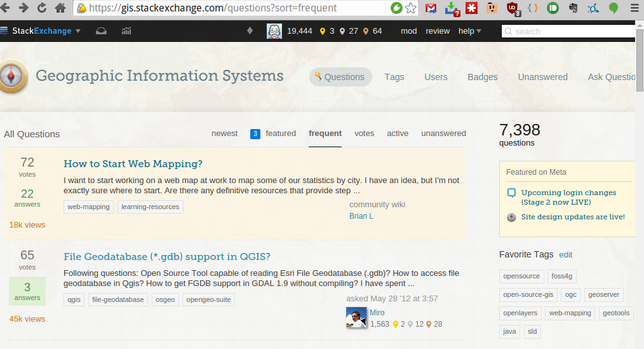Screen dimensions: 644x349
Task: Reload the page with the refresh icon
Action: tap(42, 8)
